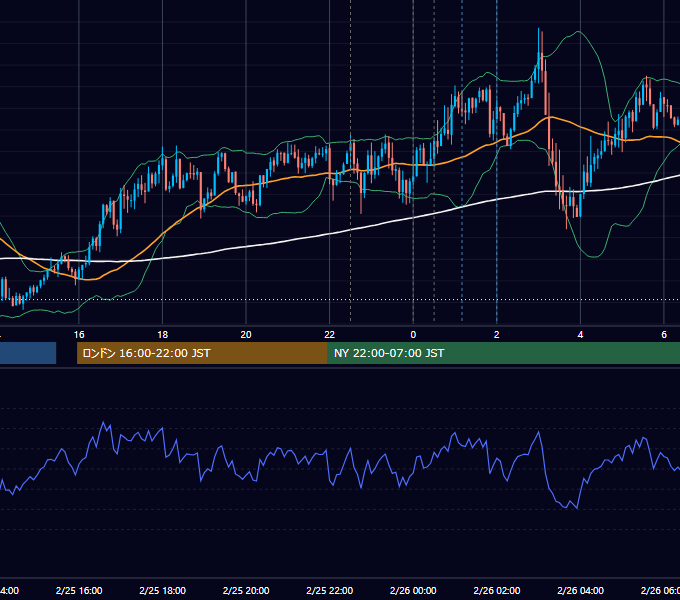680x600 pixels.
Task: Click the 2 hour label on the chart axis
Action: tap(497, 335)
